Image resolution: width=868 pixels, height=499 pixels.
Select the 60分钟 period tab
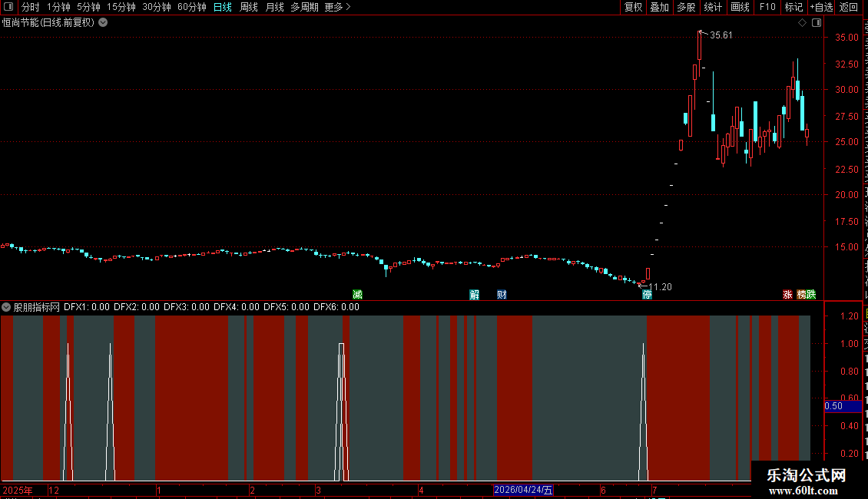point(192,7)
